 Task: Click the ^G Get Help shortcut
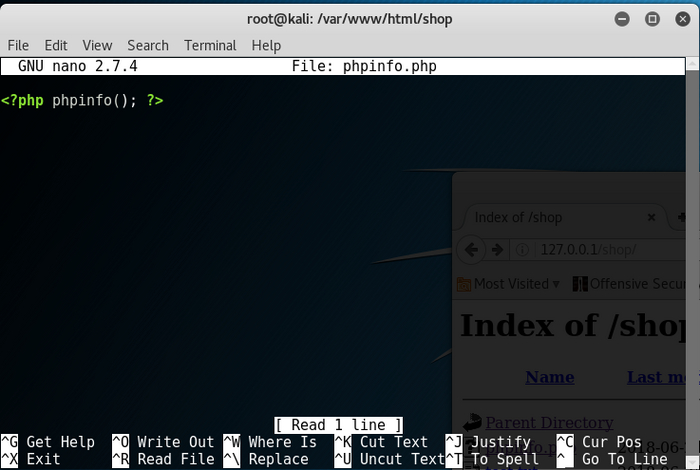coord(48,442)
